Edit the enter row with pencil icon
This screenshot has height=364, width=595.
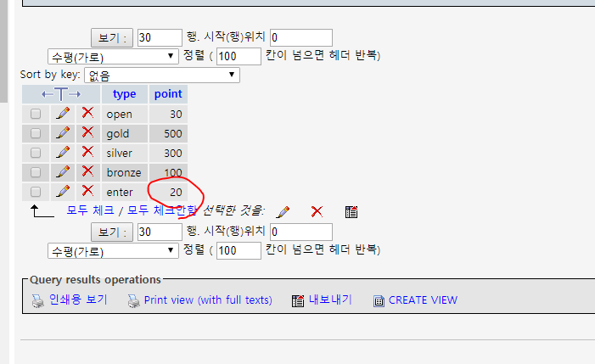(63, 192)
